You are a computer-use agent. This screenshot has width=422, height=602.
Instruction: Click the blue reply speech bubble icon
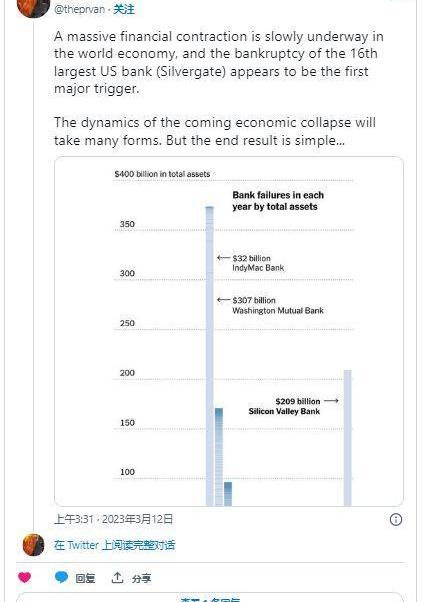click(61, 577)
